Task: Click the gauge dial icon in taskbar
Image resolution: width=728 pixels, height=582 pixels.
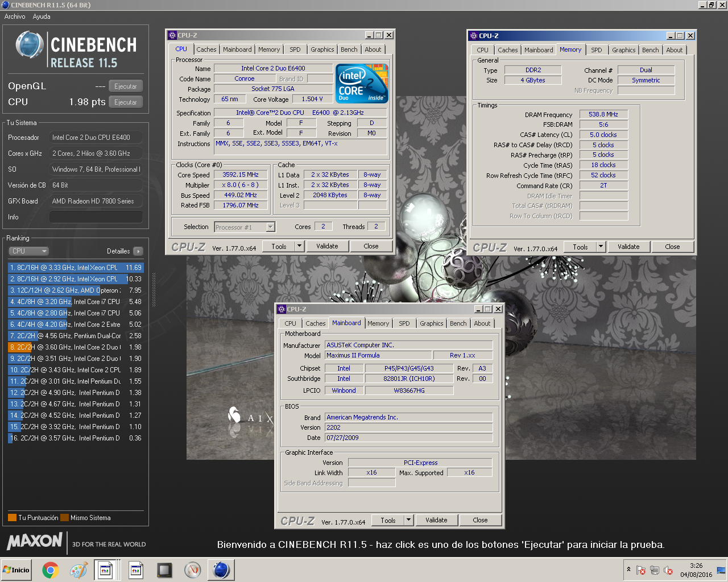Action: [193, 570]
